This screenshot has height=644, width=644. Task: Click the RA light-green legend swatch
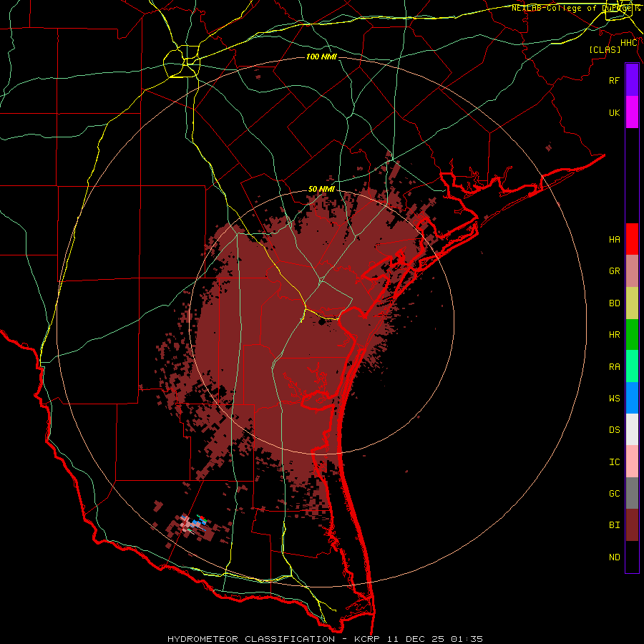click(632, 366)
